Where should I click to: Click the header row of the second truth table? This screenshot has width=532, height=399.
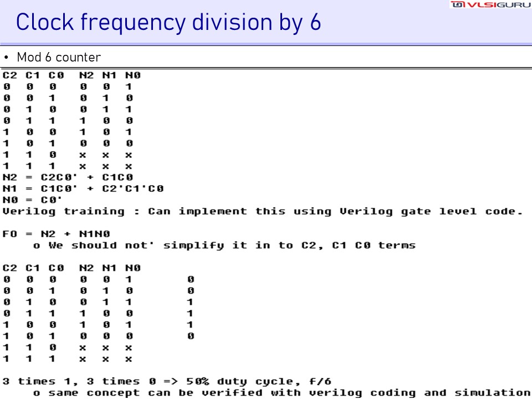click(x=71, y=268)
